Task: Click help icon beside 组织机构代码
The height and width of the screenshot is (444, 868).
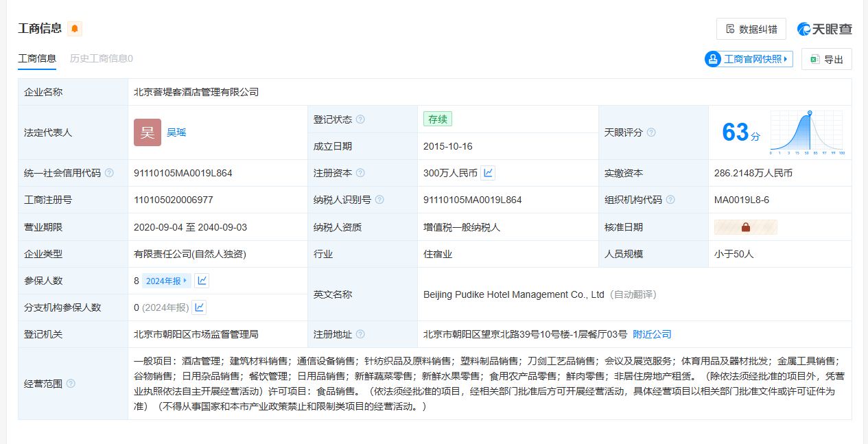Action: (670, 200)
